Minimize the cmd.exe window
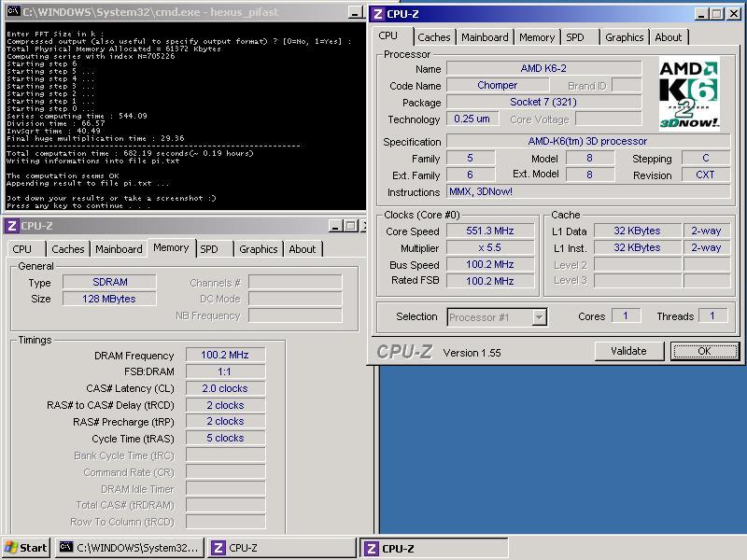Image resolution: width=747 pixels, height=560 pixels. pyautogui.click(x=355, y=12)
